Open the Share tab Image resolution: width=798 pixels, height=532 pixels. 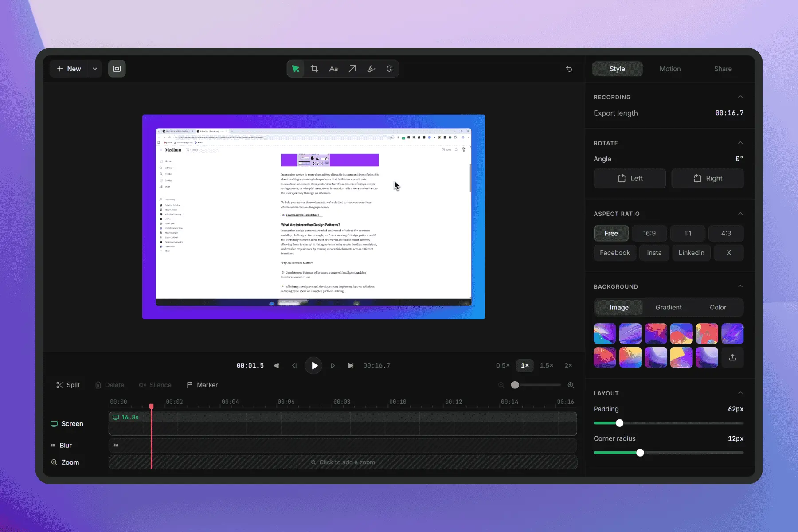click(x=723, y=69)
